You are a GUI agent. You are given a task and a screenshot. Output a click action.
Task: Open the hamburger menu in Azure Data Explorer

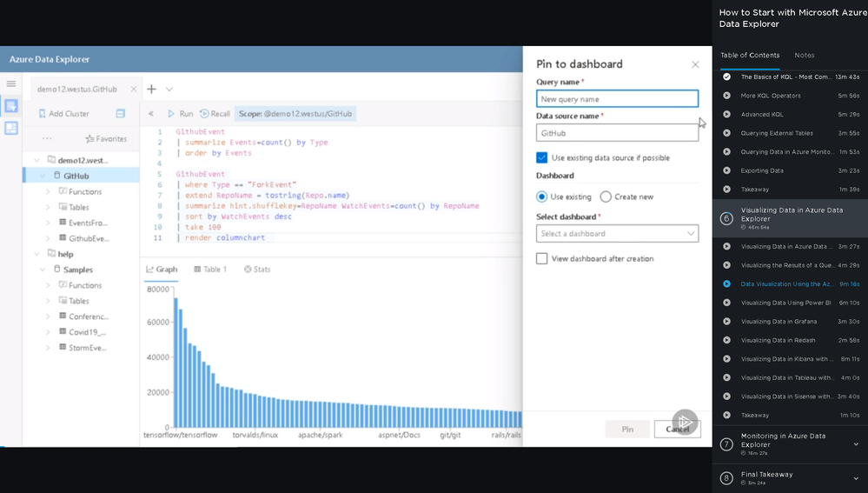(x=11, y=83)
